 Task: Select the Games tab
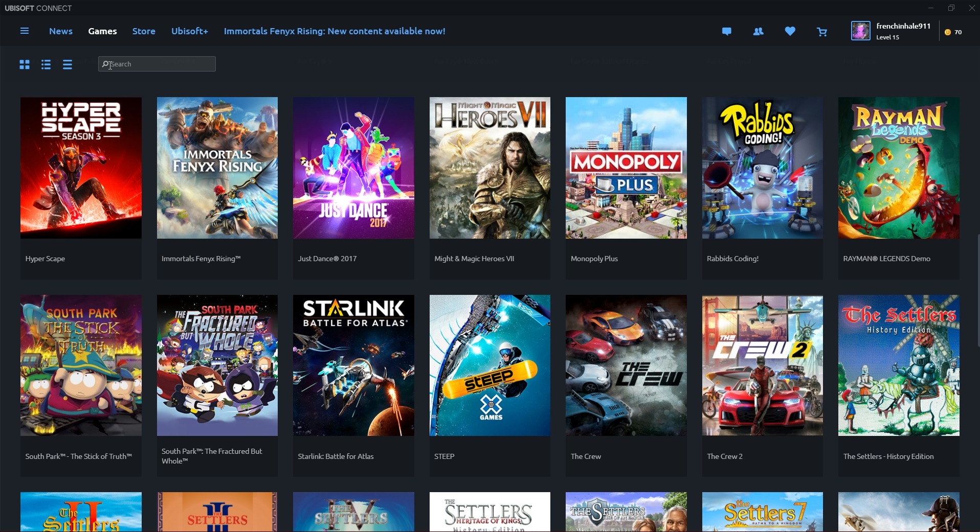point(102,31)
